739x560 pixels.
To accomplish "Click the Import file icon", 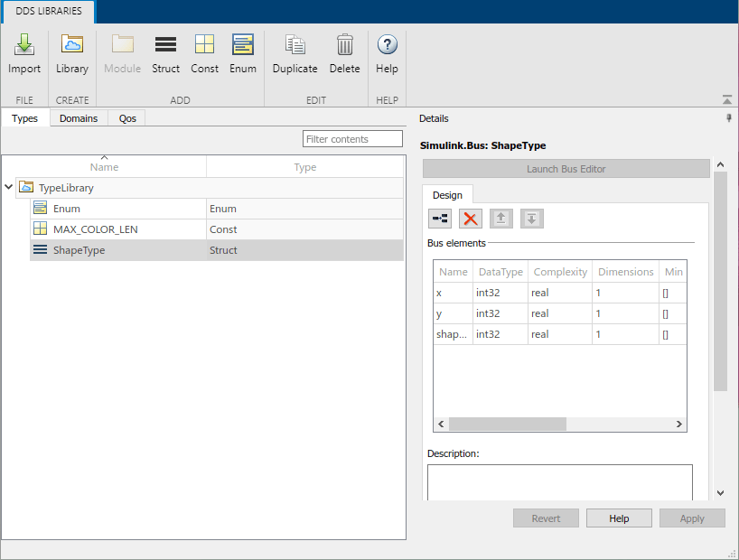I will [x=24, y=53].
